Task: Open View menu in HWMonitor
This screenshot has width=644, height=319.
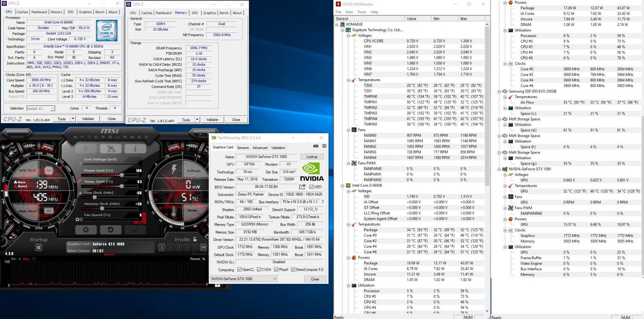Action: coord(349,12)
